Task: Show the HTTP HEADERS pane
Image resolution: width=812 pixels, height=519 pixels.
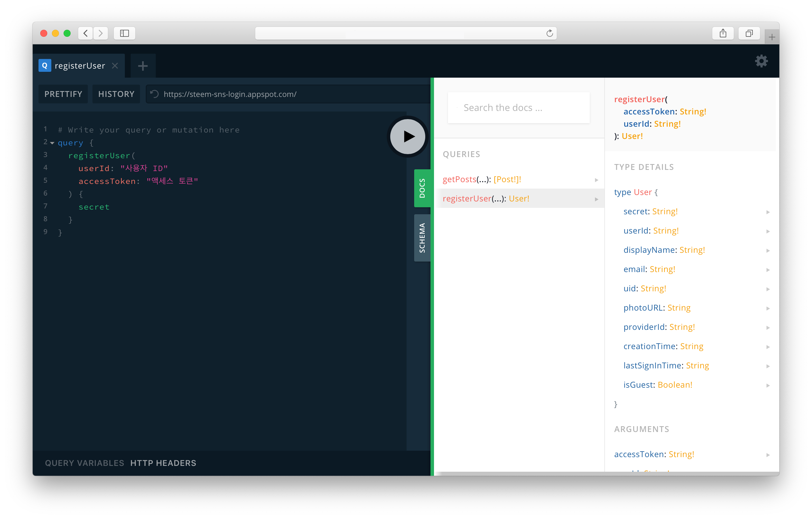Action: (163, 463)
